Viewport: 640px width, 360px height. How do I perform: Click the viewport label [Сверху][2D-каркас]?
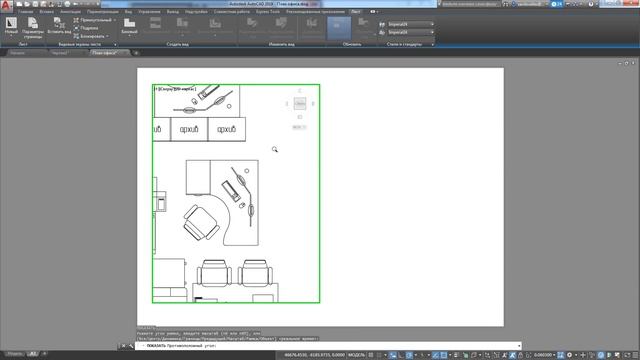176,89
